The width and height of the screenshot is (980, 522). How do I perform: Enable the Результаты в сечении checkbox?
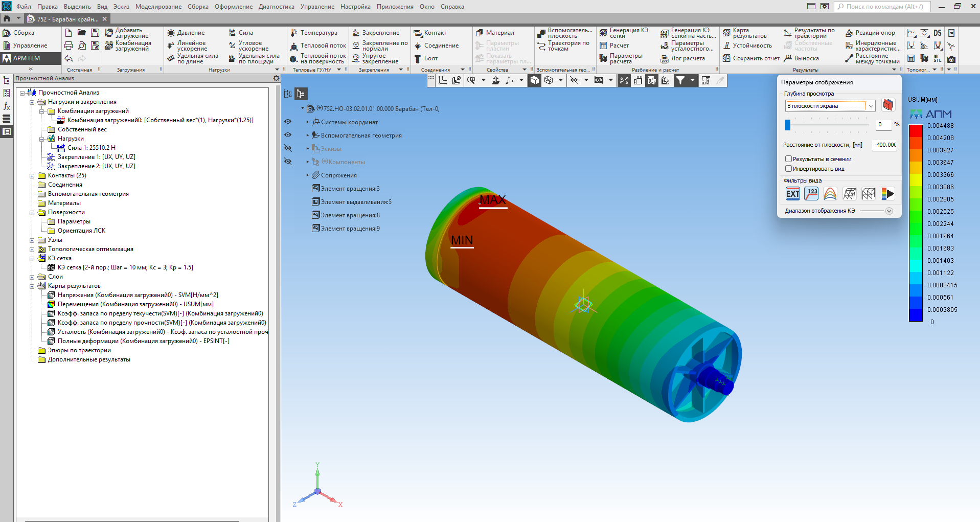click(x=788, y=159)
